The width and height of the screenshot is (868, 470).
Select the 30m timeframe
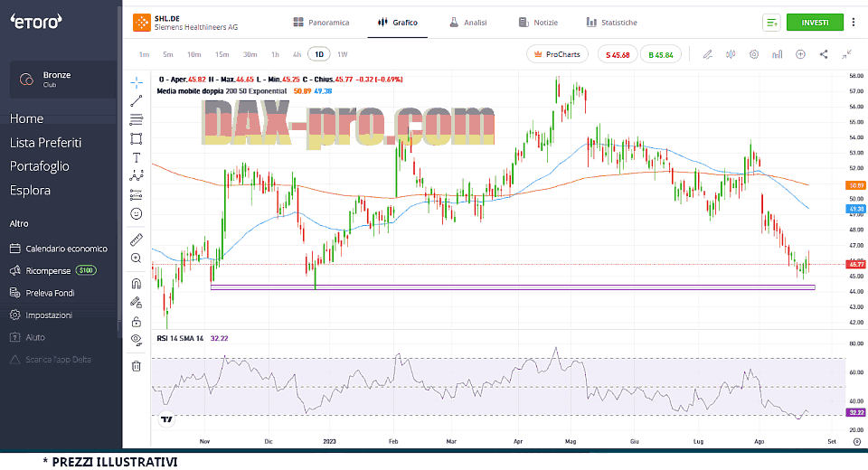coord(250,54)
